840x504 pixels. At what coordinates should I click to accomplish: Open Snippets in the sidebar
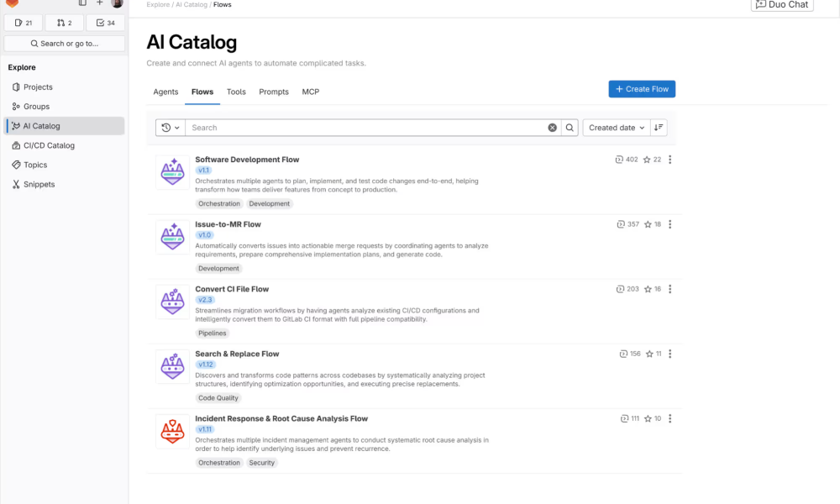tap(37, 184)
